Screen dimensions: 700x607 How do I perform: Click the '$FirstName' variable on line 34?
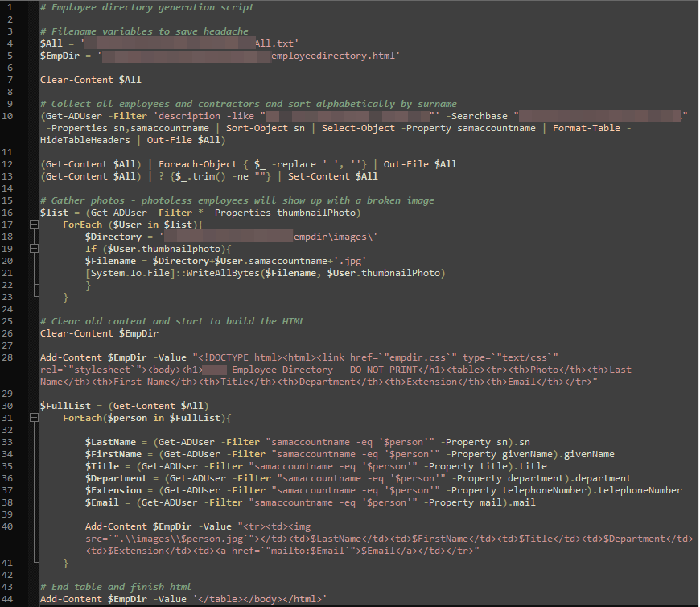113,454
